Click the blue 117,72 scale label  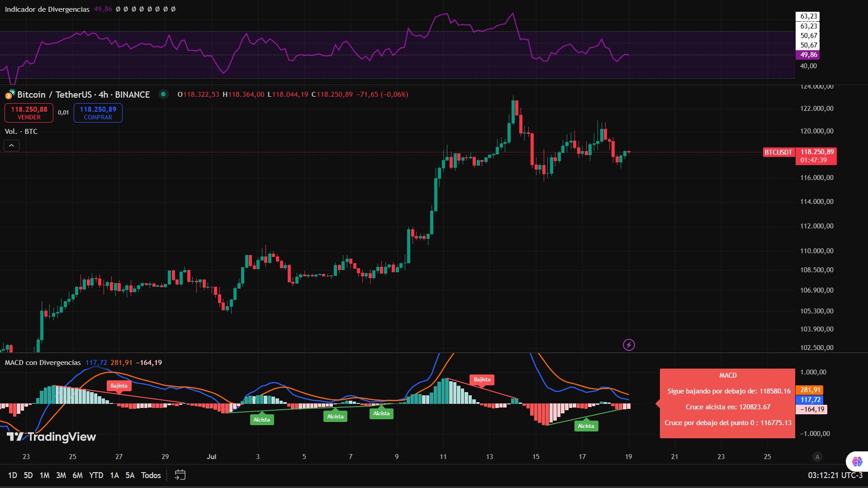tap(810, 400)
